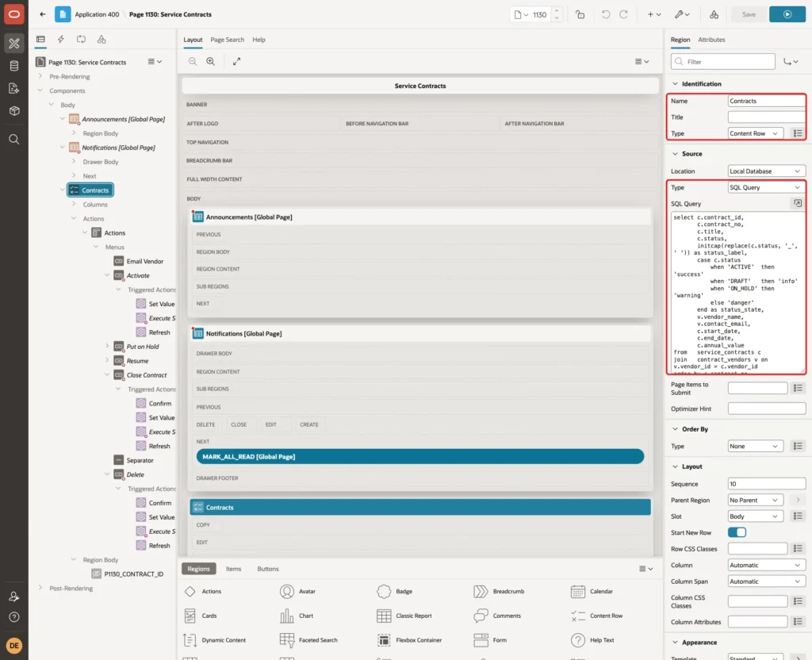Expand the Post-Rendering tree node
812x660 pixels.
(40, 588)
